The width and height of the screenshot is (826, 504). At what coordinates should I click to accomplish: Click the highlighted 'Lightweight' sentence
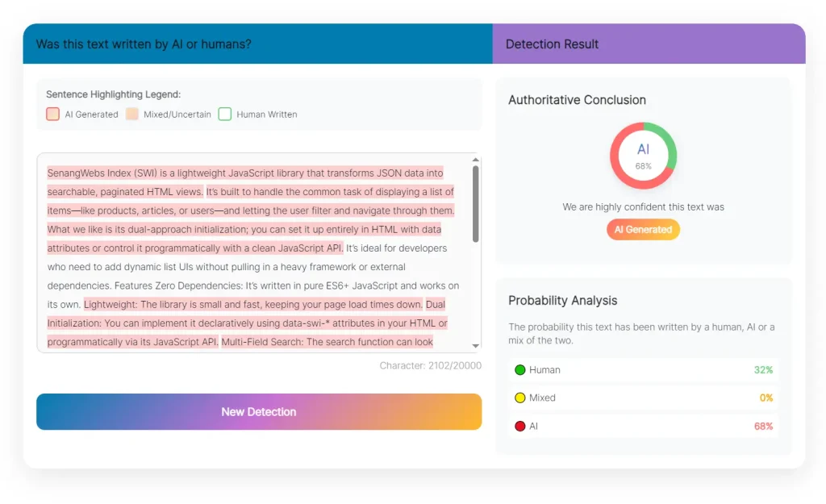pos(253,305)
